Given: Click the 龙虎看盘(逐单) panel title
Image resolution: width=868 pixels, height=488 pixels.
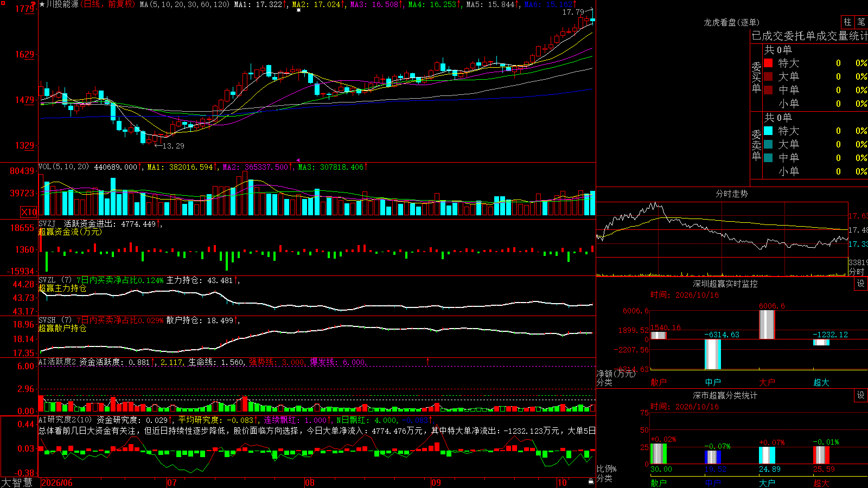Looking at the screenshot, I should point(731,22).
